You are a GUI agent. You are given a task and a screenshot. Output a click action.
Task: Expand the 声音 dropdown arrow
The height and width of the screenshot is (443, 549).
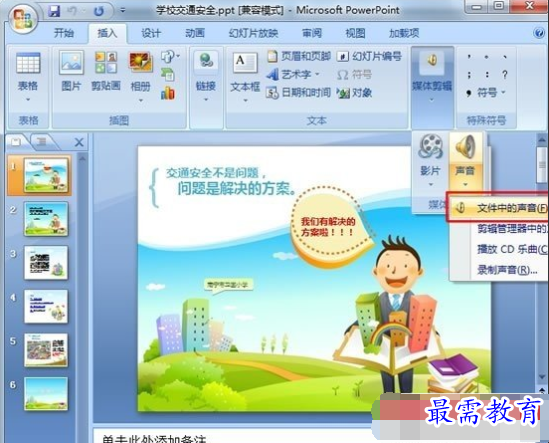465,185
